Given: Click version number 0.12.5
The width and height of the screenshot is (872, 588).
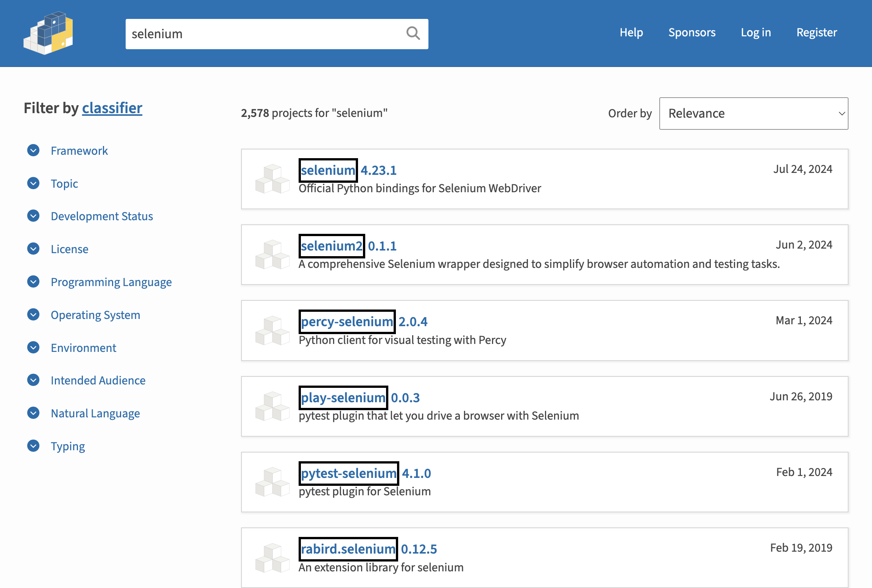Looking at the screenshot, I should 419,549.
